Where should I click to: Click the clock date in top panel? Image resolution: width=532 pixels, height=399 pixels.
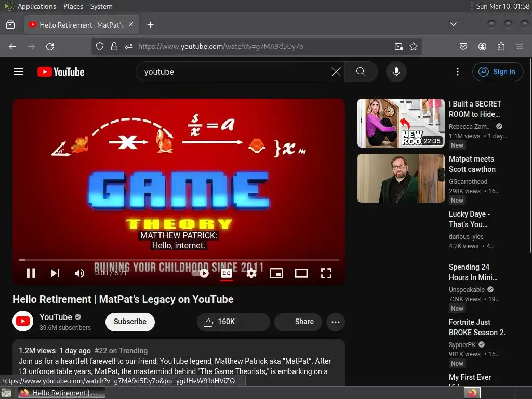coord(502,6)
